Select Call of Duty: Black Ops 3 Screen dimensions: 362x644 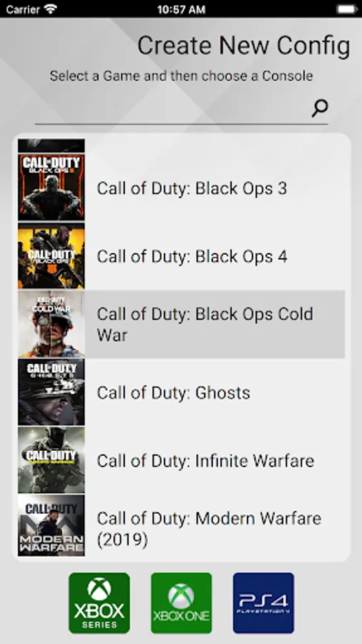[x=181, y=187]
